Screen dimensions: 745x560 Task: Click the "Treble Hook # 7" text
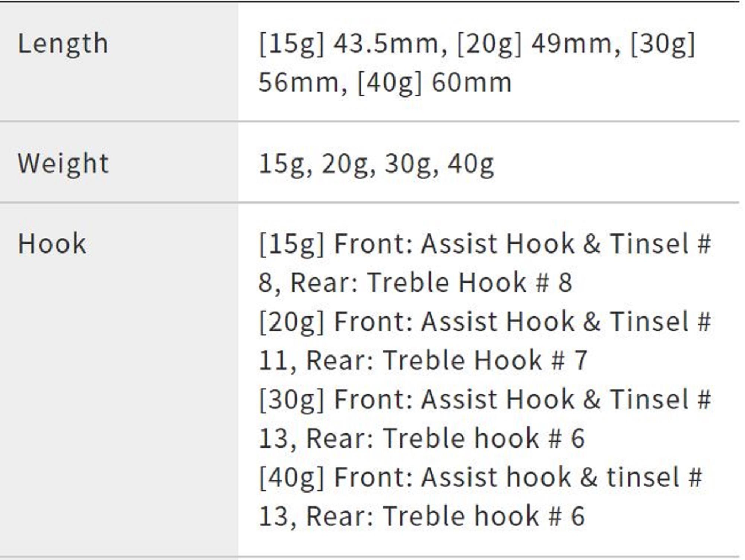[x=485, y=360]
